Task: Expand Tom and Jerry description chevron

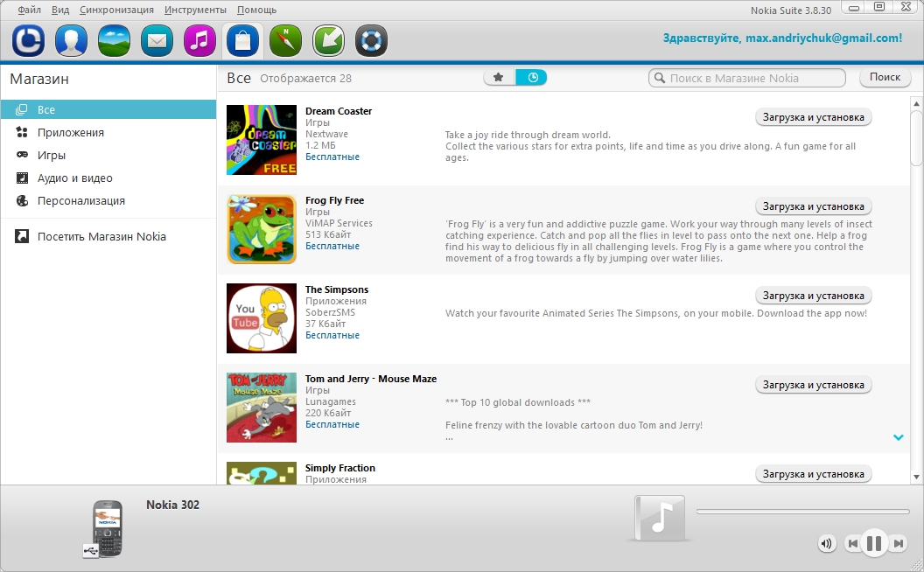Action: click(898, 437)
